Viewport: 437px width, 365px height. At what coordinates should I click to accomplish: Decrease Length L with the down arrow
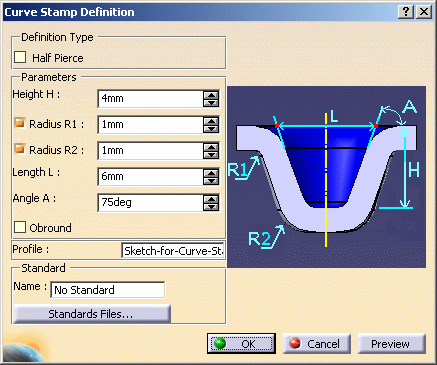click(211, 181)
